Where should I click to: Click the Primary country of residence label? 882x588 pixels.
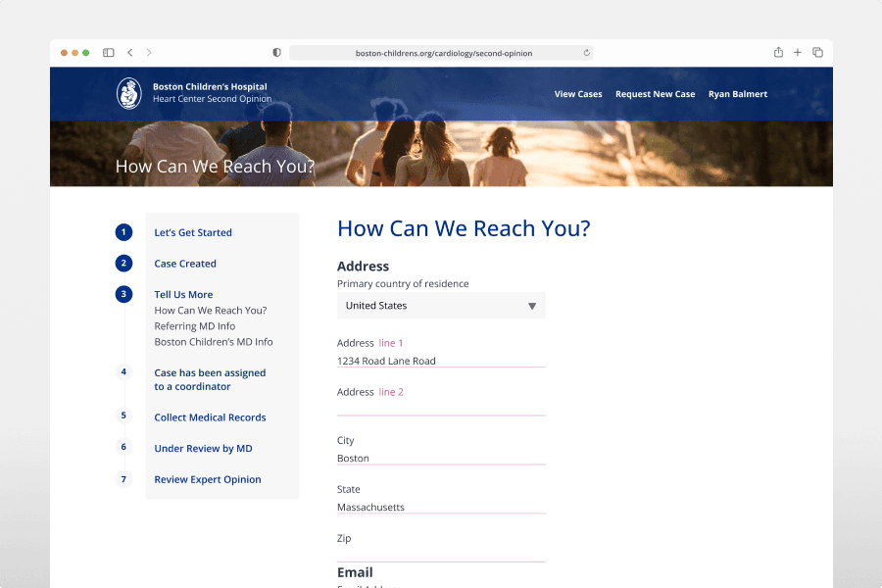403,283
